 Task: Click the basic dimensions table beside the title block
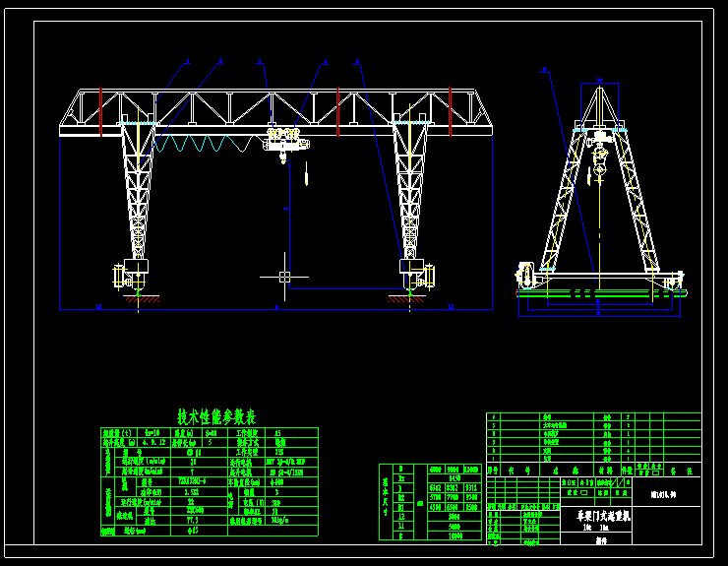pyautogui.click(x=431, y=502)
